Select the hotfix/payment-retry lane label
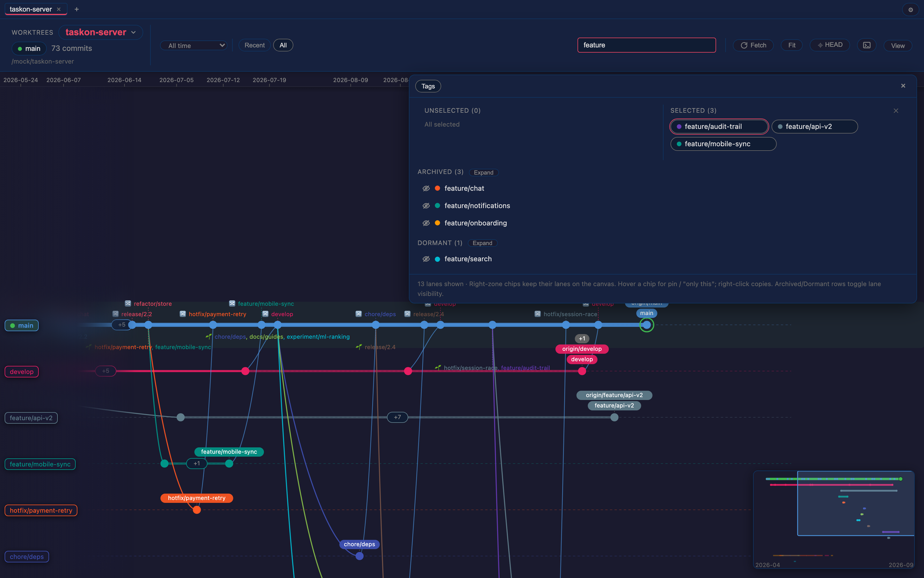The width and height of the screenshot is (924, 578). [x=41, y=510]
